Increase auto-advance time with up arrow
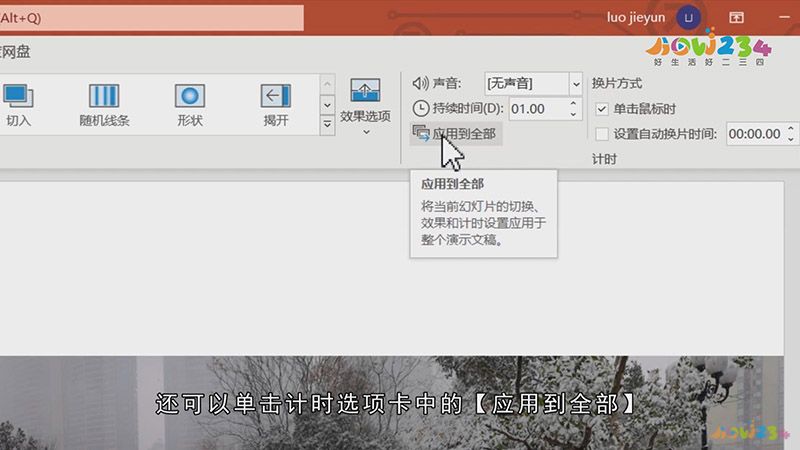 point(791,129)
